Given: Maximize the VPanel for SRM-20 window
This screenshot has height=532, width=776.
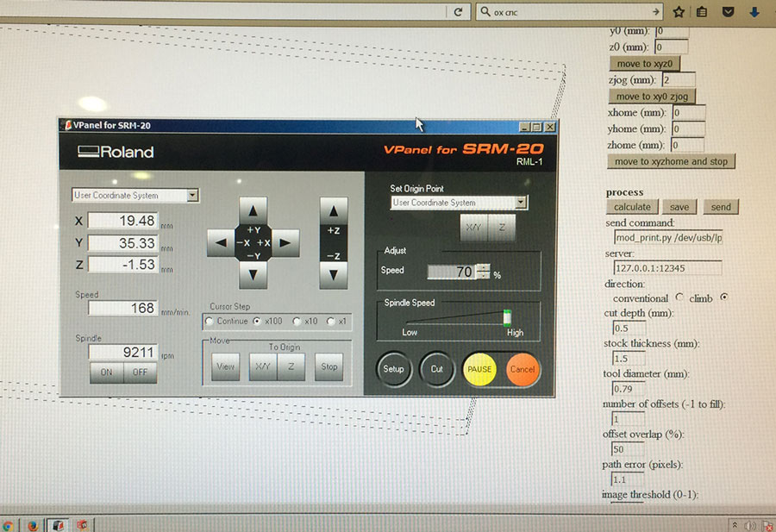Looking at the screenshot, I should pyautogui.click(x=537, y=128).
